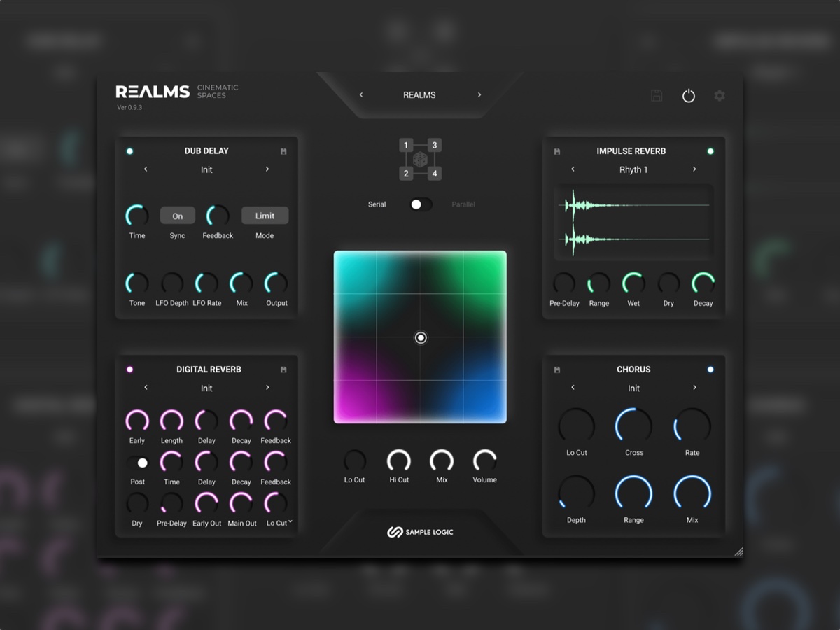Open Chorus Init preset name
Image resolution: width=840 pixels, height=630 pixels.
click(x=633, y=388)
